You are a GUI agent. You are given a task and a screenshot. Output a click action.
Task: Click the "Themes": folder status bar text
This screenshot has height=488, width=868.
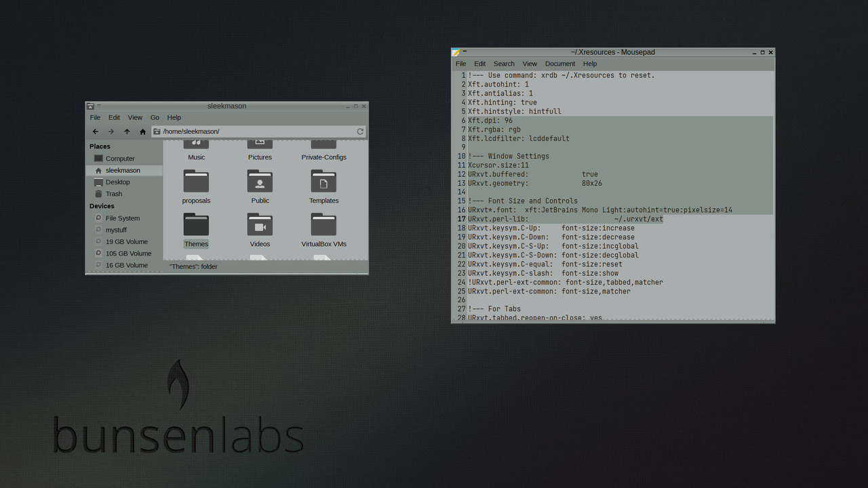[193, 266]
